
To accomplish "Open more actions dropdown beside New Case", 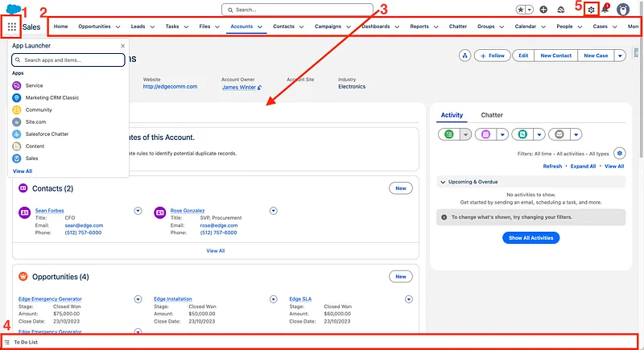I will 620,56.
